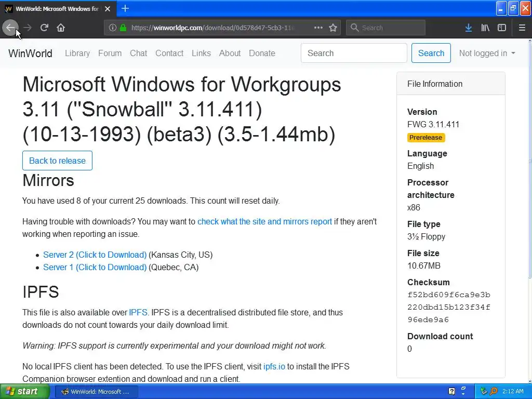This screenshot has height=399, width=532.
Task: Click the browser toolbar search field
Action: coord(385,28)
